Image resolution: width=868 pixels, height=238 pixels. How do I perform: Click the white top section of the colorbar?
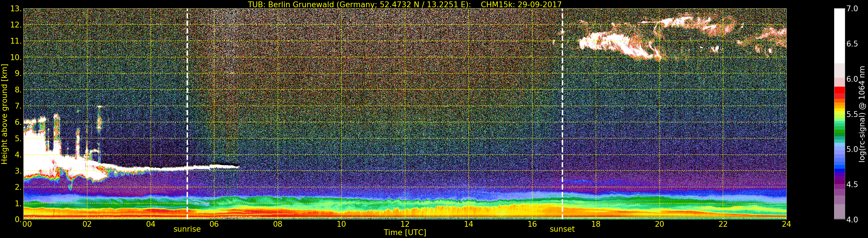(x=839, y=36)
